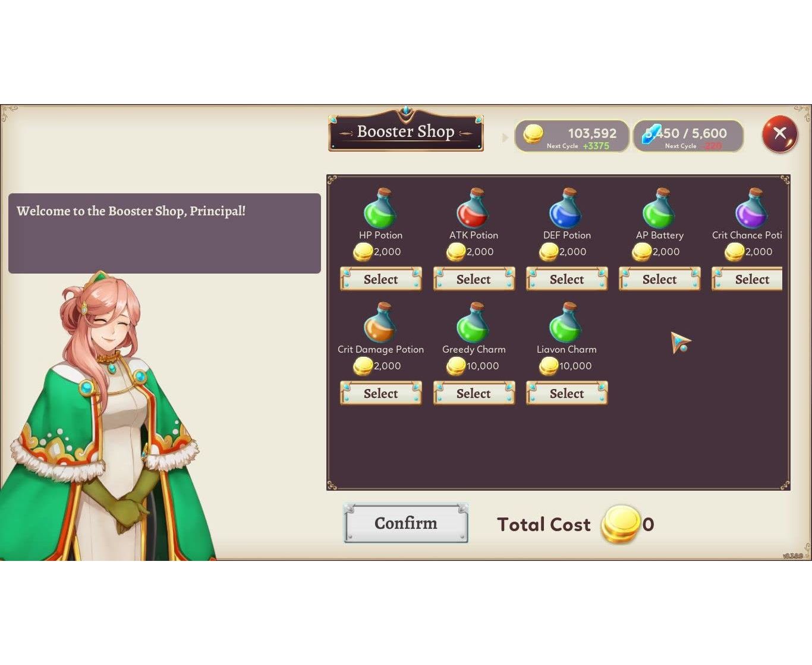Click the Liavon Charm bottle icon
812x665 pixels.
coord(566,322)
